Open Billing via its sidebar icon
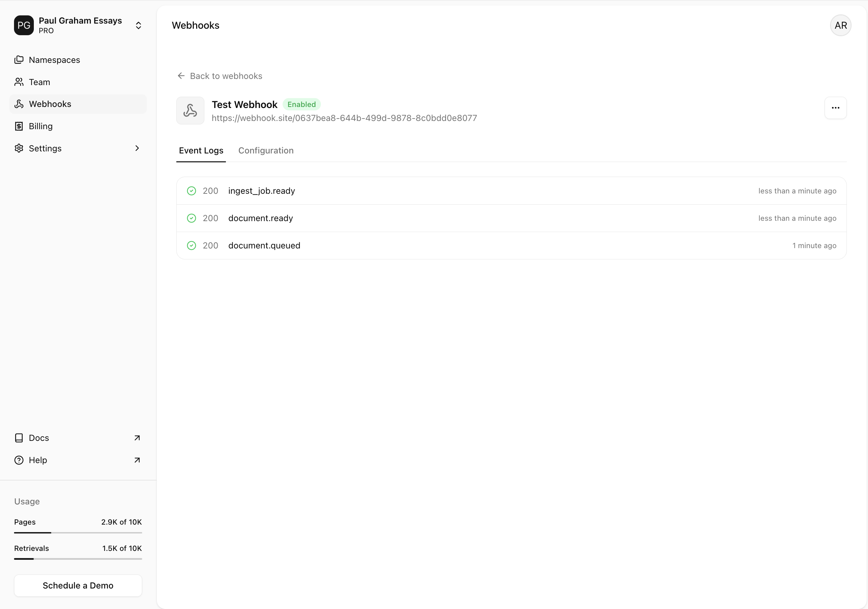The height and width of the screenshot is (609, 868). [19, 126]
